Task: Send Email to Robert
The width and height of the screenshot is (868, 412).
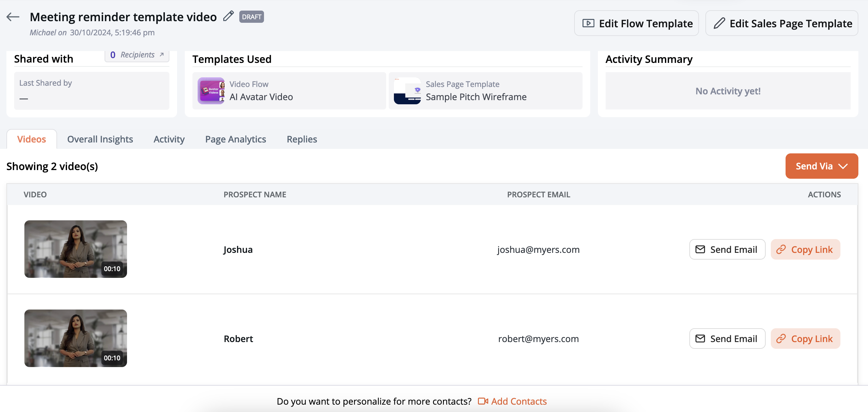Action: coord(727,338)
